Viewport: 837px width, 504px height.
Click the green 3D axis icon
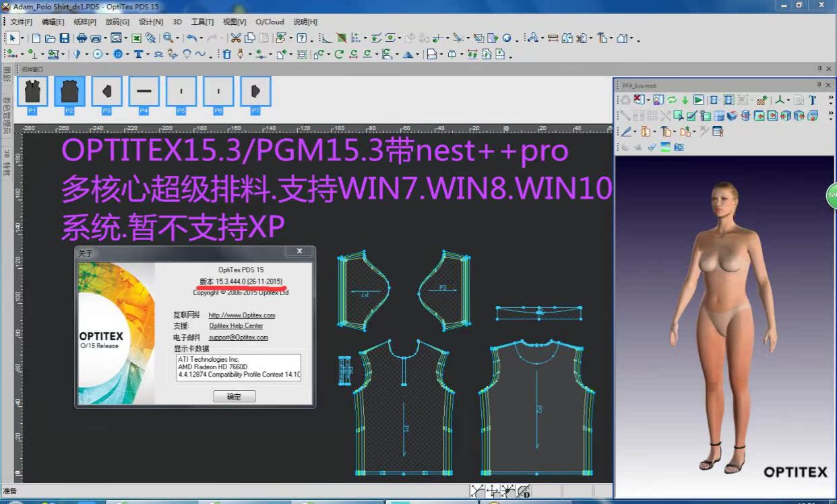pyautogui.click(x=780, y=100)
